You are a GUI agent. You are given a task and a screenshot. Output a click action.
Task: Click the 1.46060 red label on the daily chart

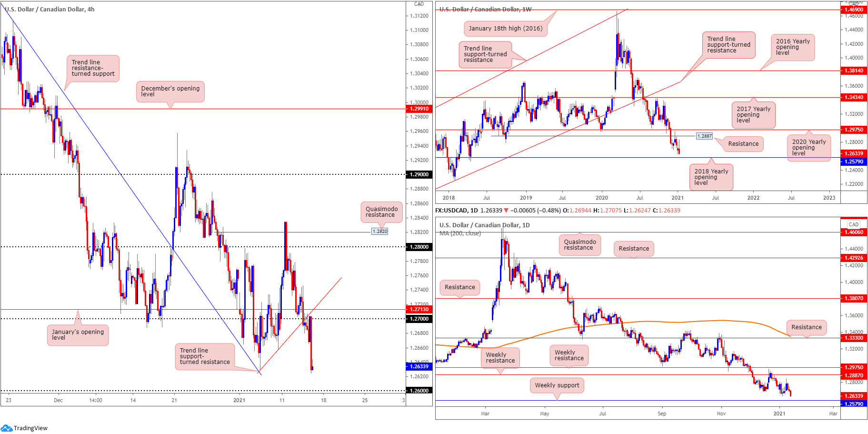point(854,232)
